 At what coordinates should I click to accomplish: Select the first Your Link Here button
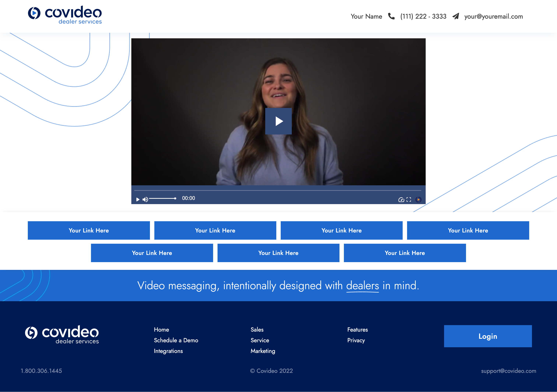pyautogui.click(x=89, y=230)
